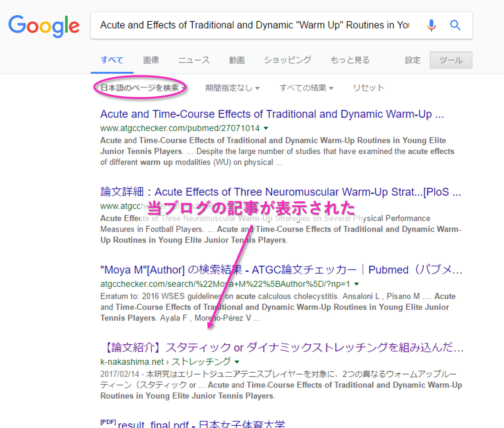Click the Google logo

(44, 26)
